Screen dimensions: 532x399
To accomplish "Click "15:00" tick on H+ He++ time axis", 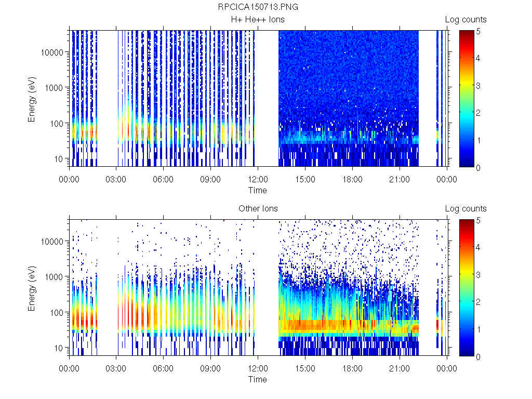I will click(305, 179).
